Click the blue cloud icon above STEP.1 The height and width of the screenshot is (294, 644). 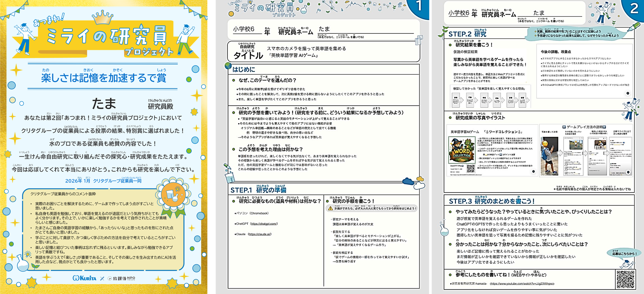(408, 182)
